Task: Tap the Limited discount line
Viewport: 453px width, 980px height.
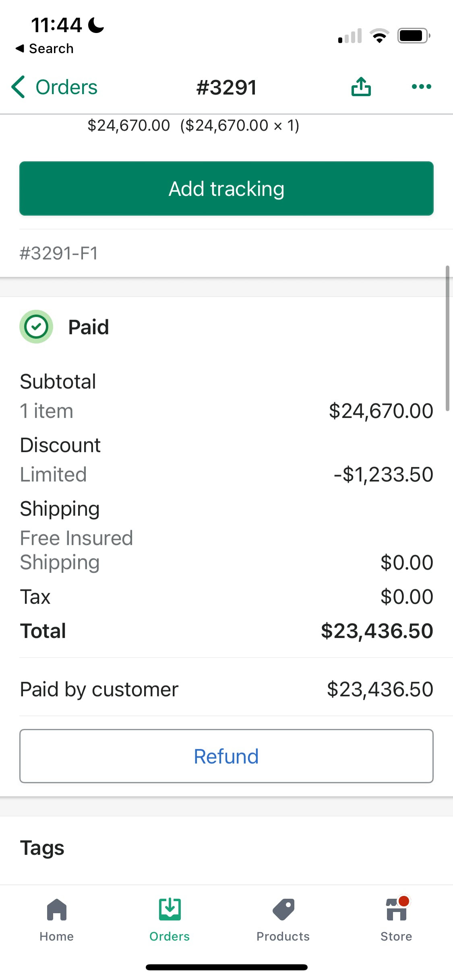Action: click(x=54, y=475)
